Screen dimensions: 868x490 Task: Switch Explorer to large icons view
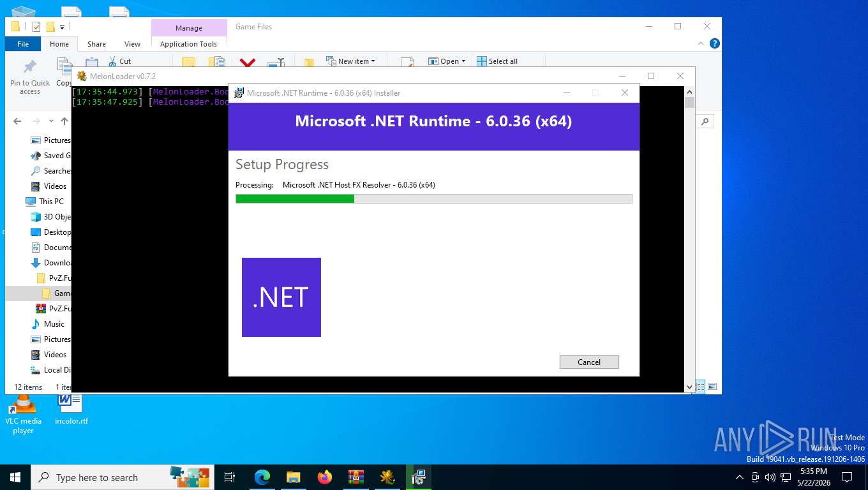tap(712, 386)
